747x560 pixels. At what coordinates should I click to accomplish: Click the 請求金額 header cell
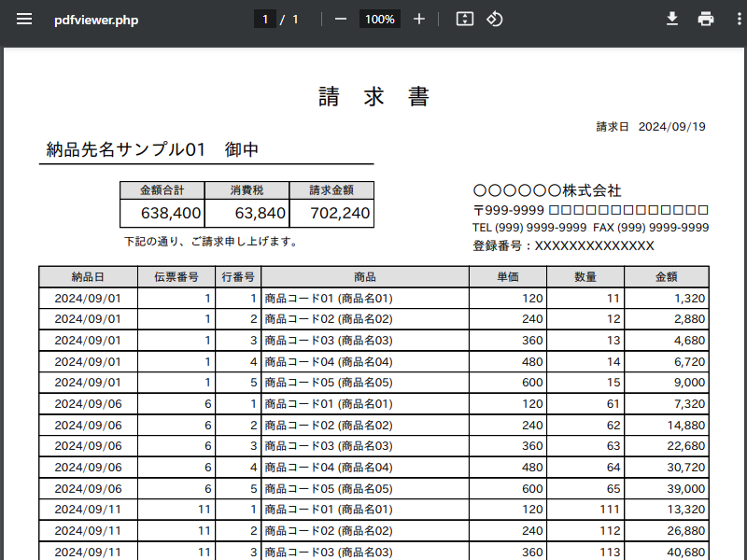point(331,190)
